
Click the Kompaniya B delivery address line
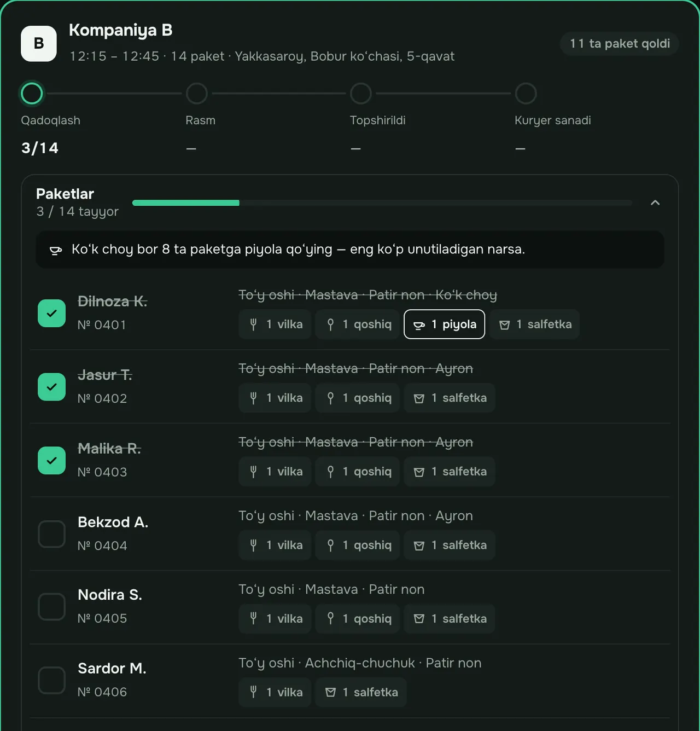[262, 56]
